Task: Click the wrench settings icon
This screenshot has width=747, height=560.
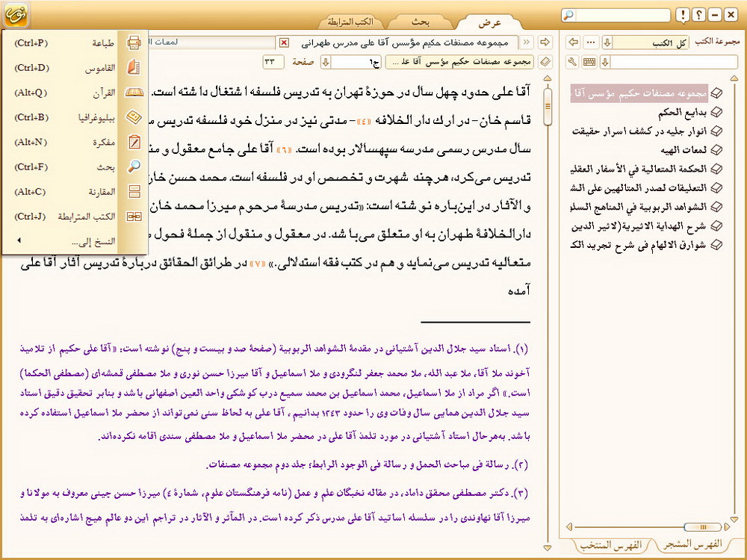Action: tap(573, 61)
